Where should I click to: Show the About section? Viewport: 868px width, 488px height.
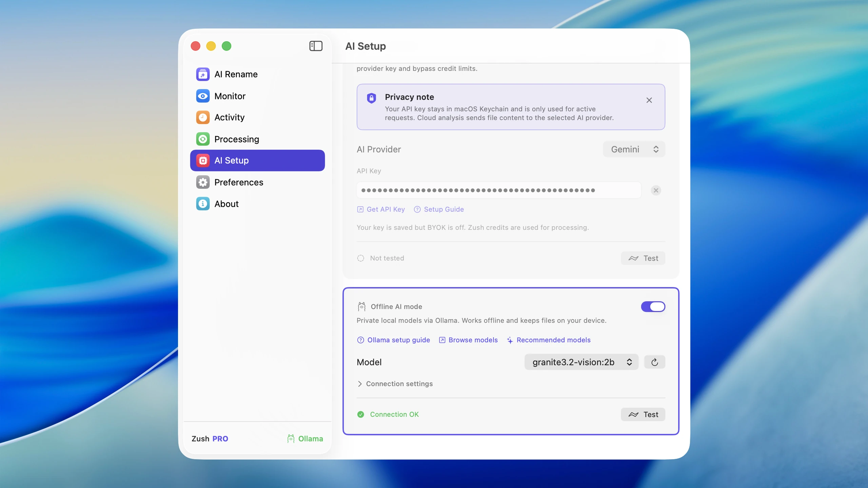pos(257,204)
